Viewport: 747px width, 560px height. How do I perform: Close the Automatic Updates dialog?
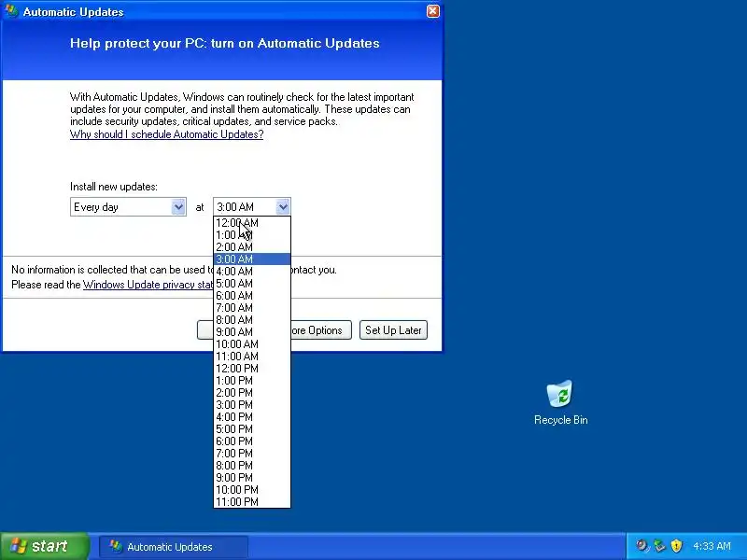432,11
